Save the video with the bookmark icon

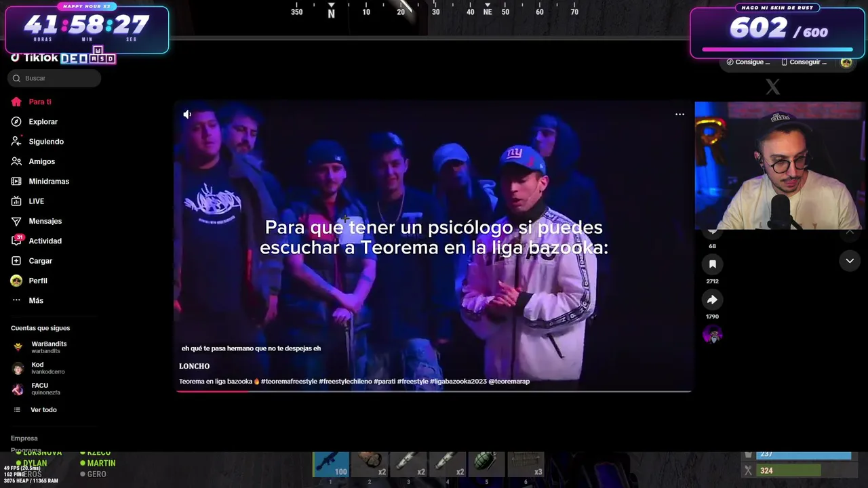pyautogui.click(x=712, y=264)
